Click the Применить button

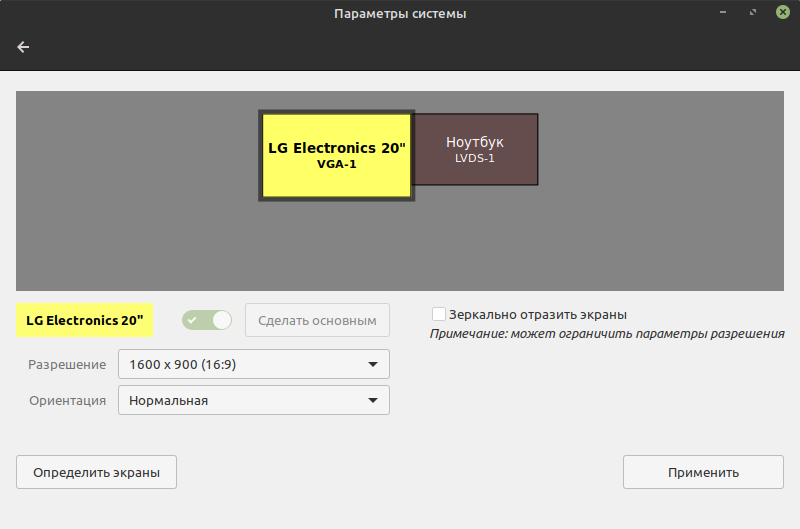[x=703, y=472]
